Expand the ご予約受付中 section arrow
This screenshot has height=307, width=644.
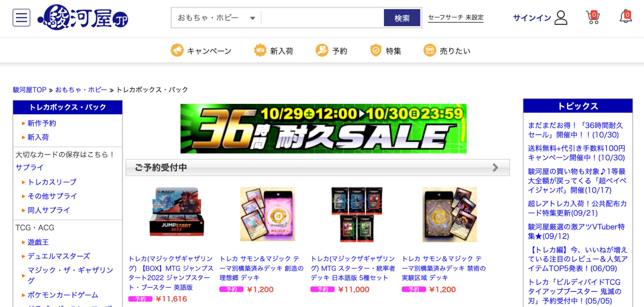pyautogui.click(x=495, y=167)
